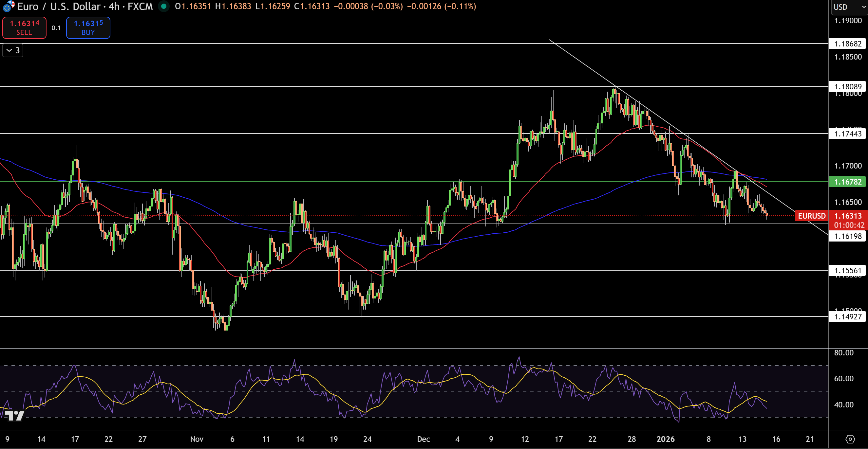Click the green market status dot
The height and width of the screenshot is (449, 868).
point(164,6)
